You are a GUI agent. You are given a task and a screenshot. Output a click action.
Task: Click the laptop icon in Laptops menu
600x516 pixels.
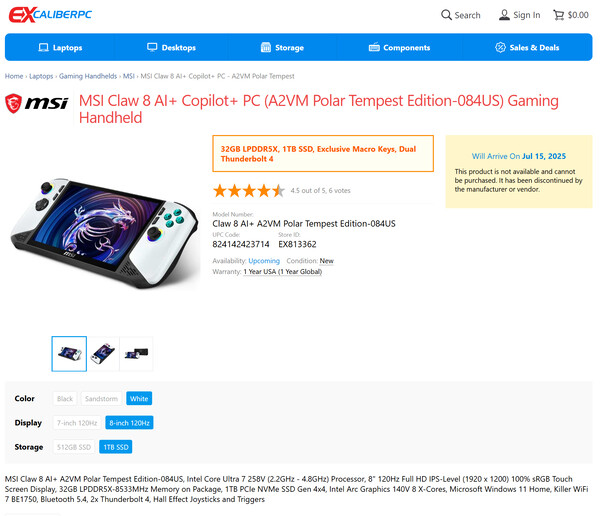pyautogui.click(x=44, y=47)
